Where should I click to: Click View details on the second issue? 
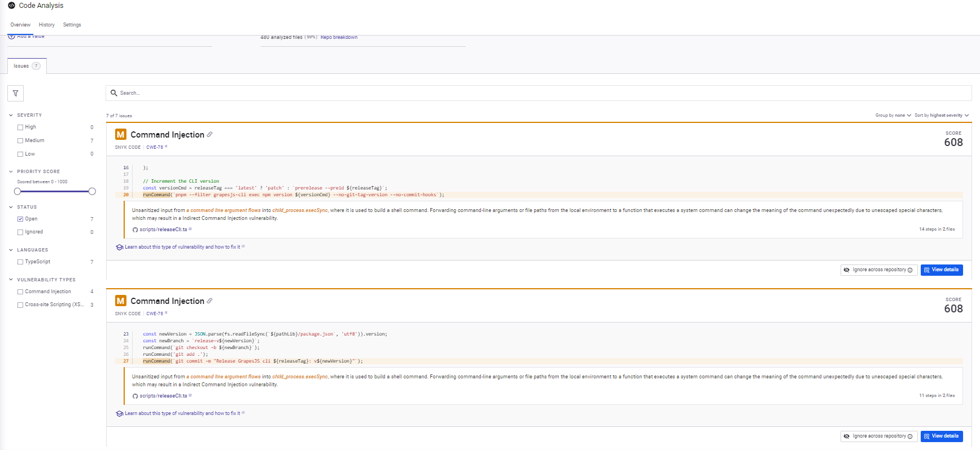pos(942,436)
